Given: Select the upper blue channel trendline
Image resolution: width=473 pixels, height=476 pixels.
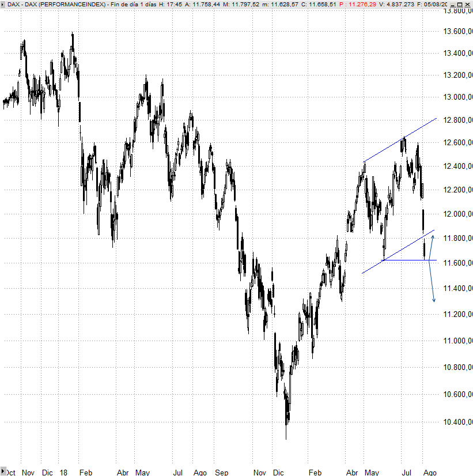Looking at the screenshot, I should [x=400, y=140].
